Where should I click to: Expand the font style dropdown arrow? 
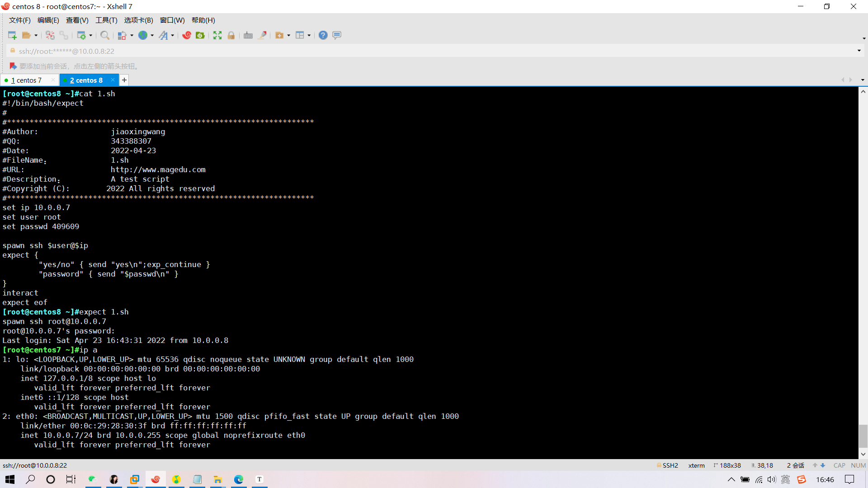coord(173,36)
